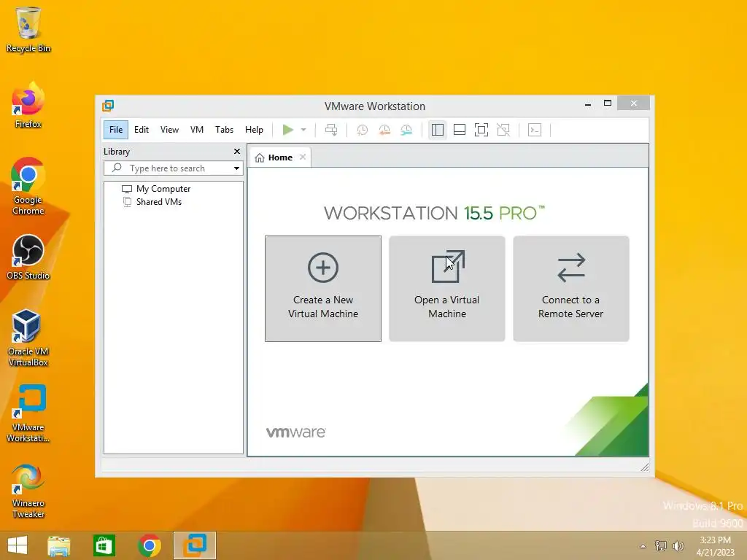Click the Chrome taskbar icon

[x=149, y=545]
